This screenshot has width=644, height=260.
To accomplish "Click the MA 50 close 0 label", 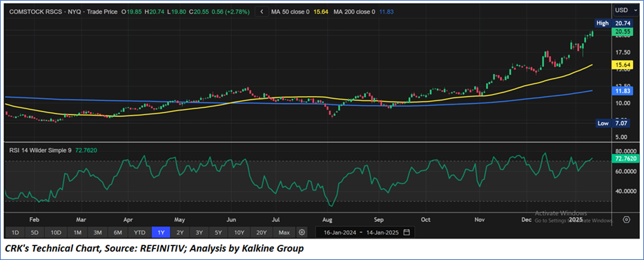I will click(291, 12).
